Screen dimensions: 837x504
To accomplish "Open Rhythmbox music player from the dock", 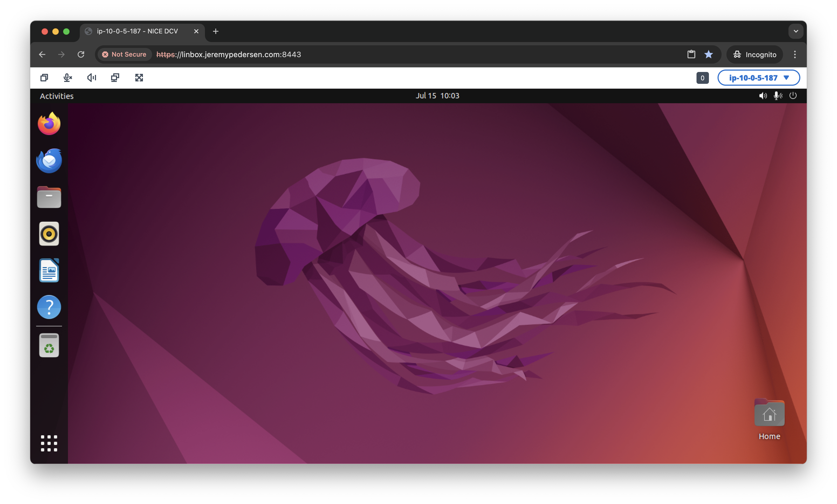I will click(x=49, y=233).
